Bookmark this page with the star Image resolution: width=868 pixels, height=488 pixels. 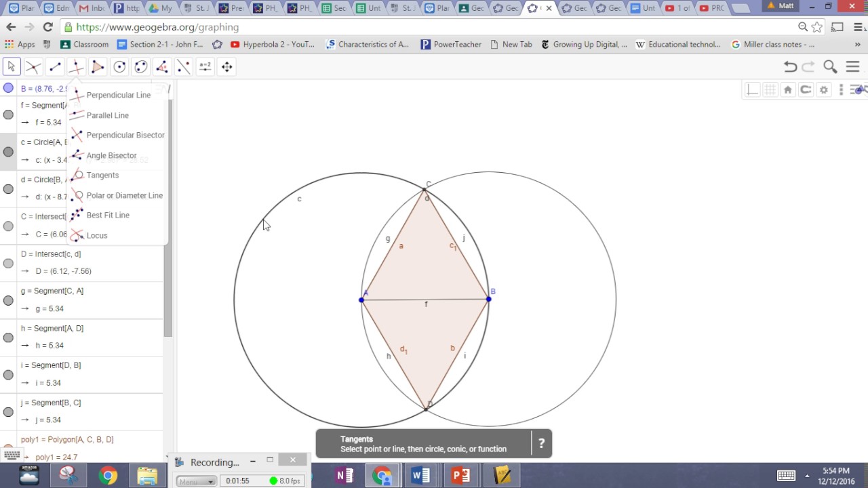coord(817,27)
